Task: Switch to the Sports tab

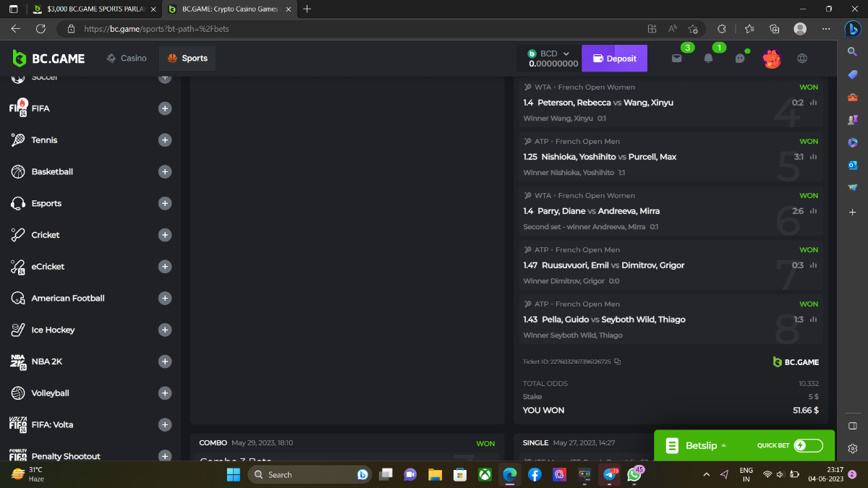Action: coord(187,59)
